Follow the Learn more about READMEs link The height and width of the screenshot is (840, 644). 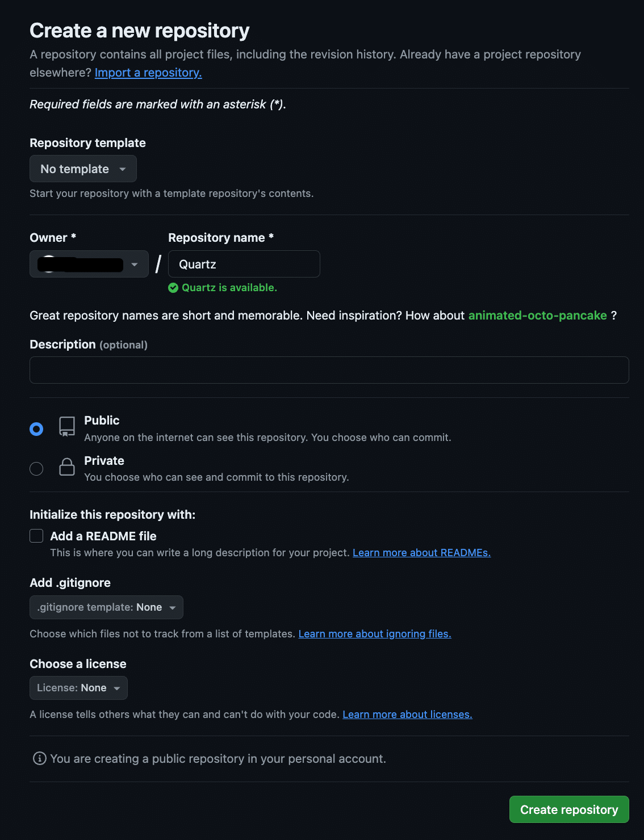tap(421, 552)
